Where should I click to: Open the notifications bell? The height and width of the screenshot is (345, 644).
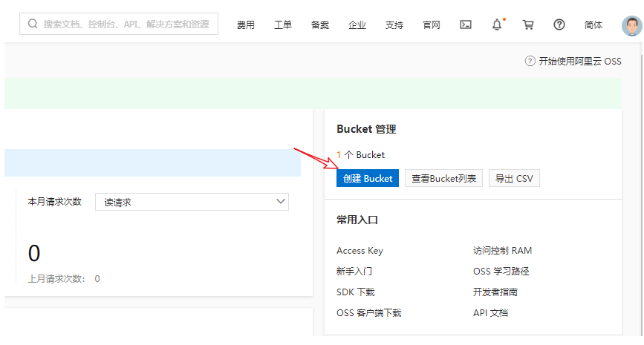[497, 24]
